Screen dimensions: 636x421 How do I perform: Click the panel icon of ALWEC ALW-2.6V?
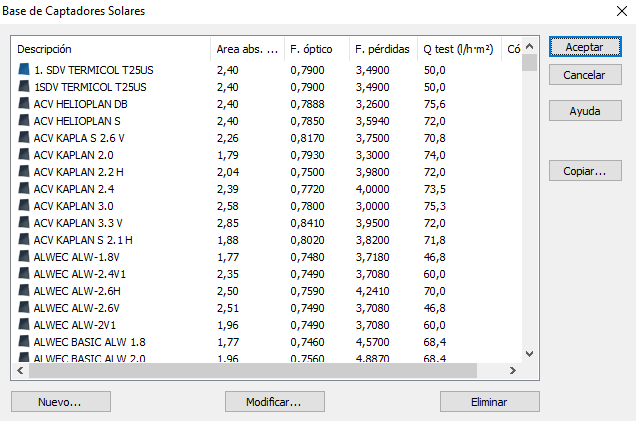[24, 308]
